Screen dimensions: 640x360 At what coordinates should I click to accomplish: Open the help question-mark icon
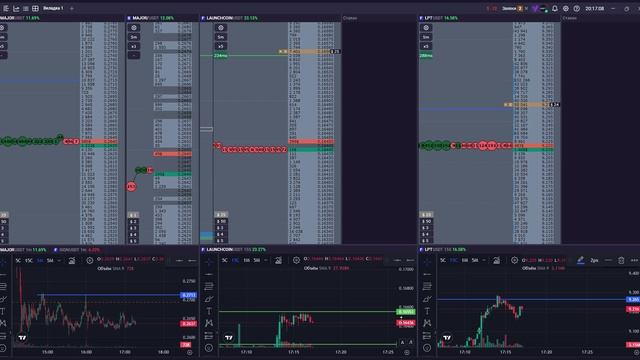tap(576, 8)
